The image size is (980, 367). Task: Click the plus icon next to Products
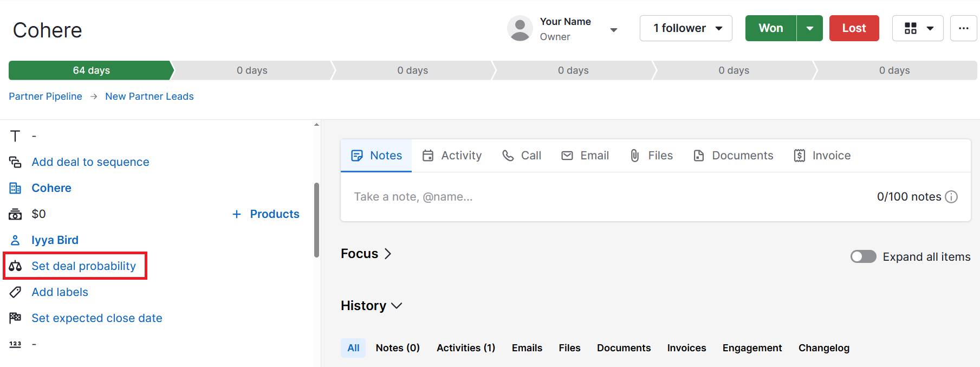237,214
